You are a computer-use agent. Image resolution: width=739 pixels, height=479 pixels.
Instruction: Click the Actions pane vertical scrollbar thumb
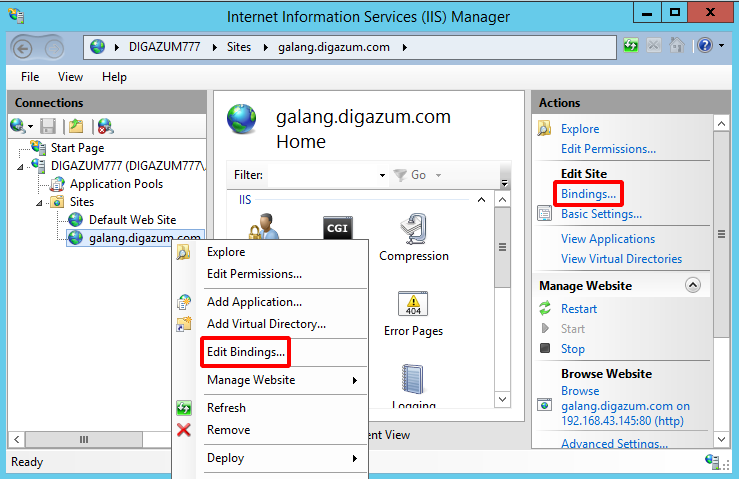[721, 234]
